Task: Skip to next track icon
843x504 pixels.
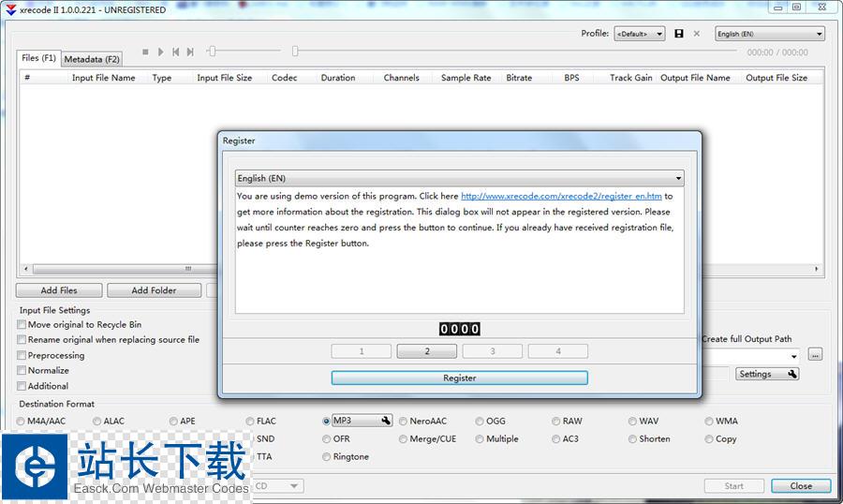Action: pyautogui.click(x=190, y=52)
